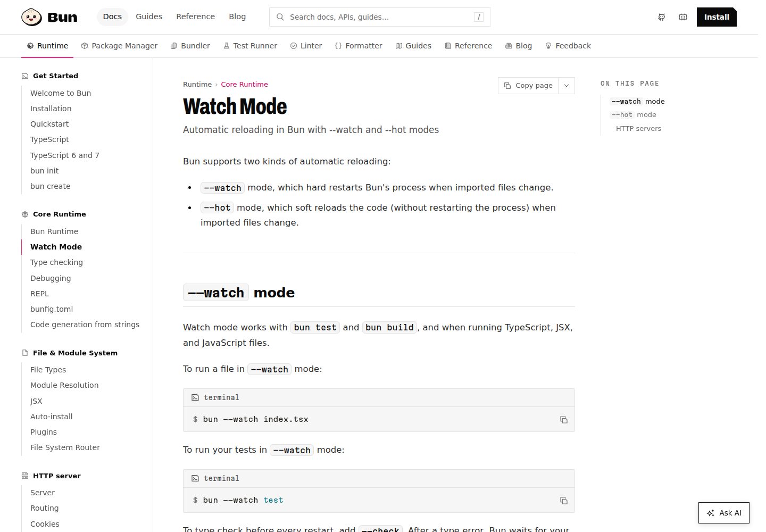Open the Linter tab
The width and height of the screenshot is (766, 532).
coord(306,46)
